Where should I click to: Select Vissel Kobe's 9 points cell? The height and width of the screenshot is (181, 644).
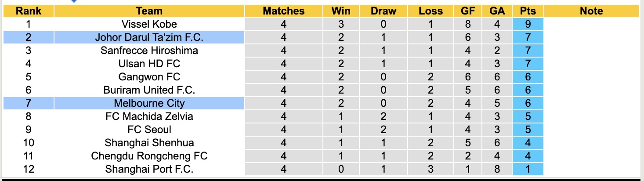pos(528,24)
